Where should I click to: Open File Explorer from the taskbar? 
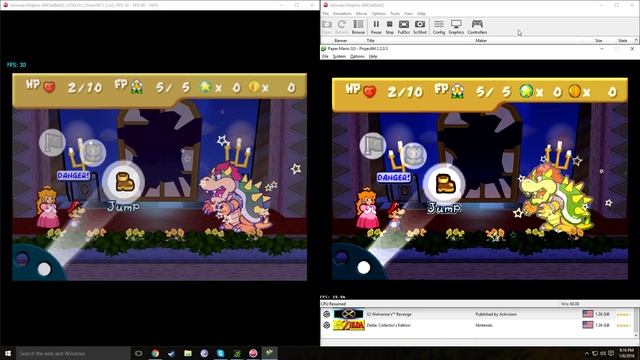tap(188, 353)
